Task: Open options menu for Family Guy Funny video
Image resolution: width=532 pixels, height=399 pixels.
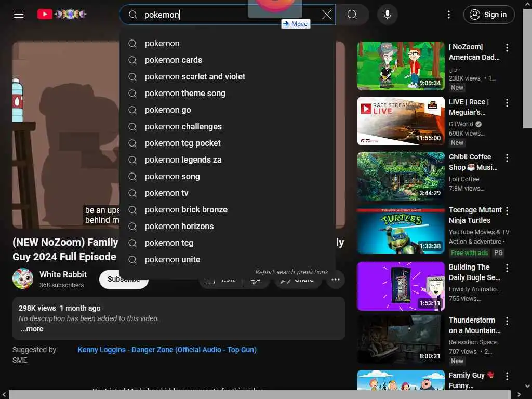Action: pos(507,376)
